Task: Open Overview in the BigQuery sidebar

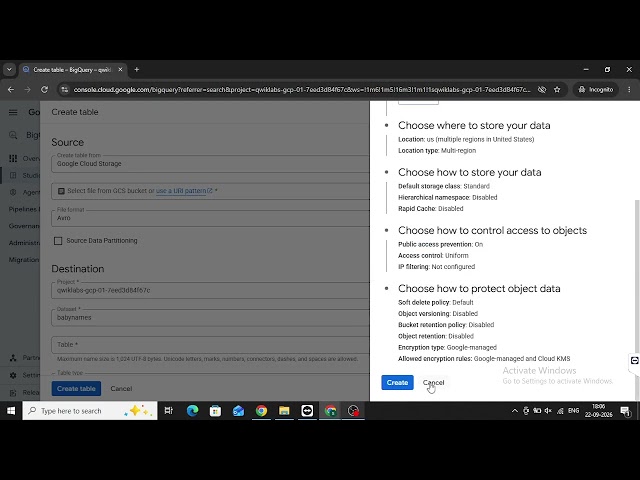Action: point(24,158)
